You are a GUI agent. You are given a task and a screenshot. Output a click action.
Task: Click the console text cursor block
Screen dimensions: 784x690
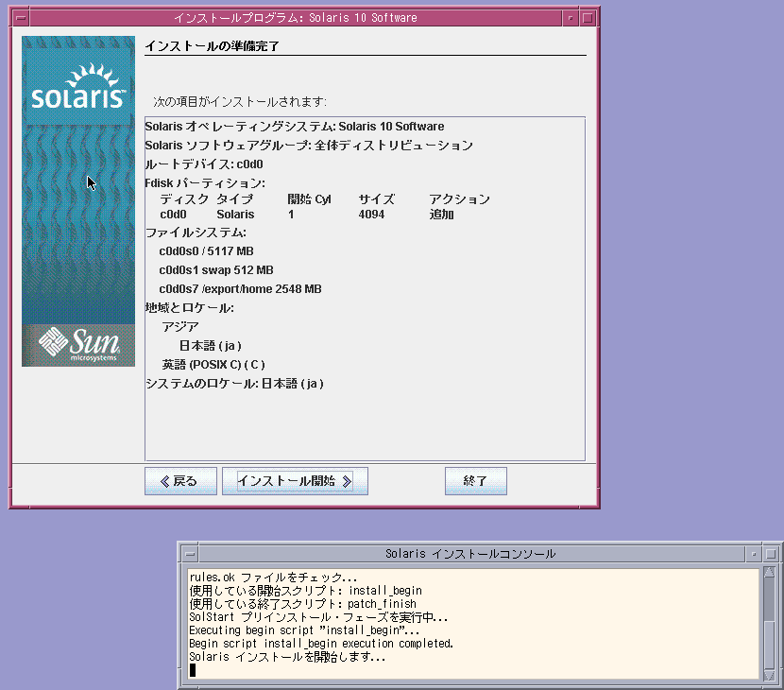(193, 670)
